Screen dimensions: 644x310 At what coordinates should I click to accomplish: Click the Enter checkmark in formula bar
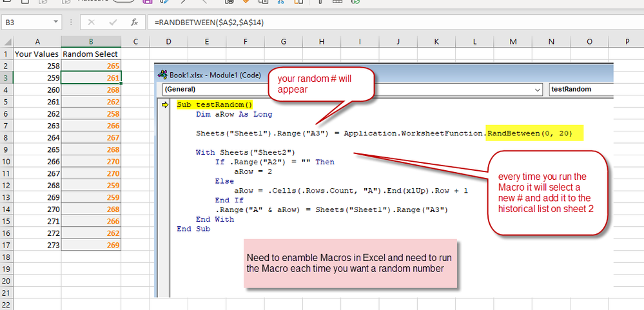point(113,22)
